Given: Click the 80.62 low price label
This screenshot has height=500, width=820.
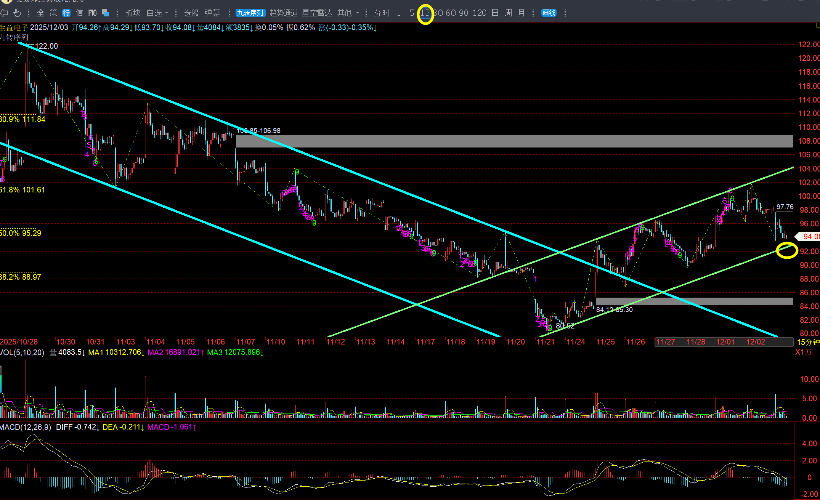Looking at the screenshot, I should click(564, 326).
